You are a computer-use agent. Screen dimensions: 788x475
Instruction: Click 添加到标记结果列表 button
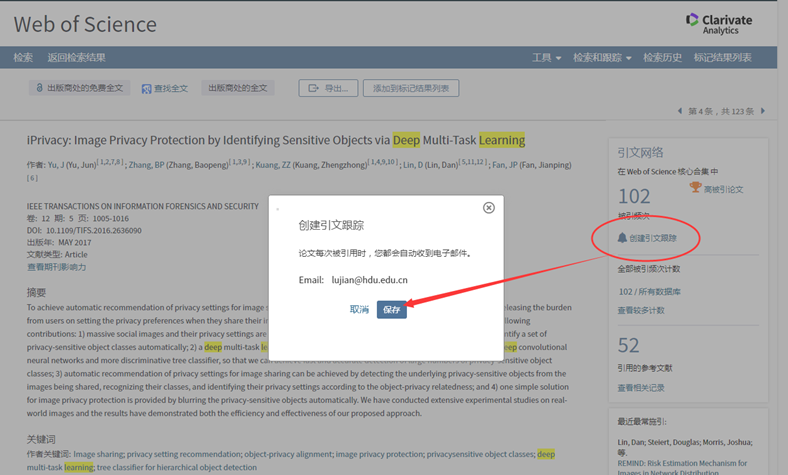tap(411, 88)
